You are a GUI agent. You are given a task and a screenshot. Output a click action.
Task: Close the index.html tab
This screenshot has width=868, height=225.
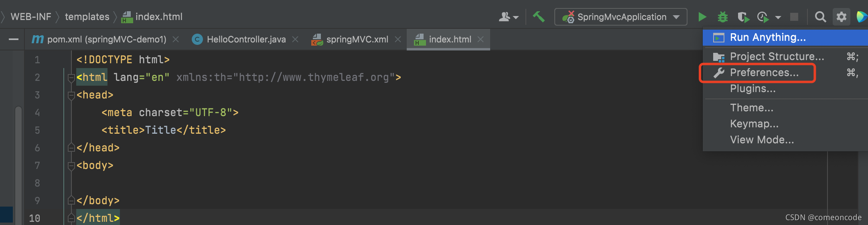[x=481, y=39]
